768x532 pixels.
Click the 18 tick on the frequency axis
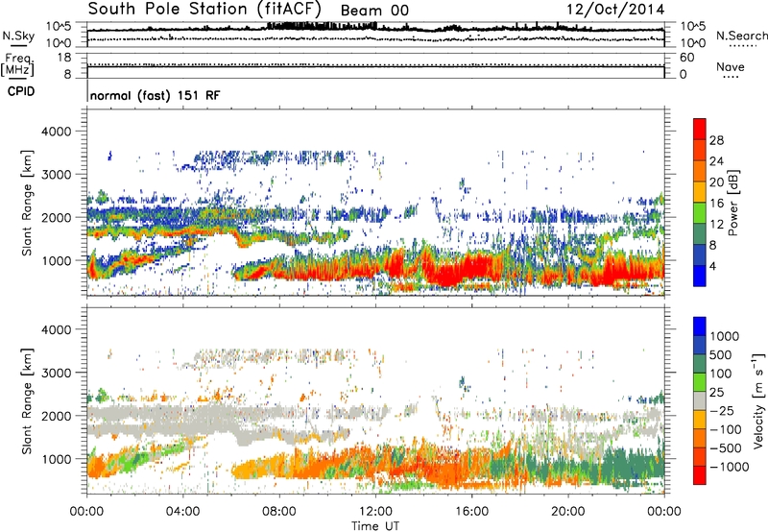pyautogui.click(x=64, y=58)
